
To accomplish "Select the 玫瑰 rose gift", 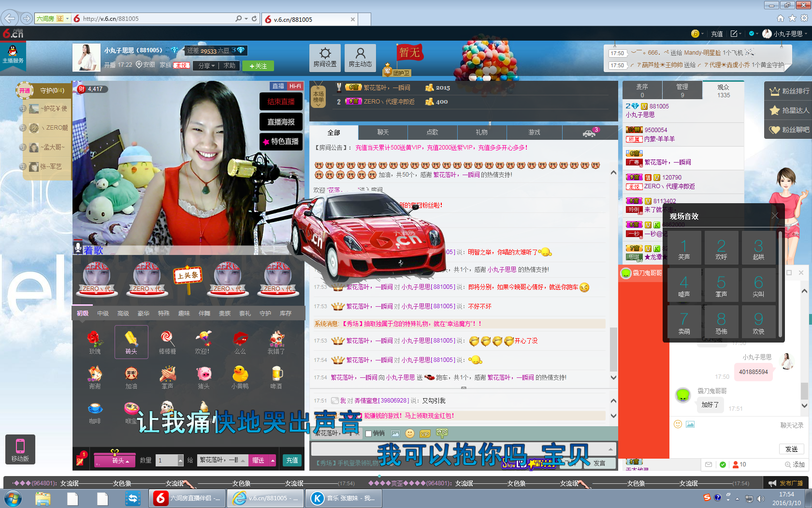I will coord(95,343).
